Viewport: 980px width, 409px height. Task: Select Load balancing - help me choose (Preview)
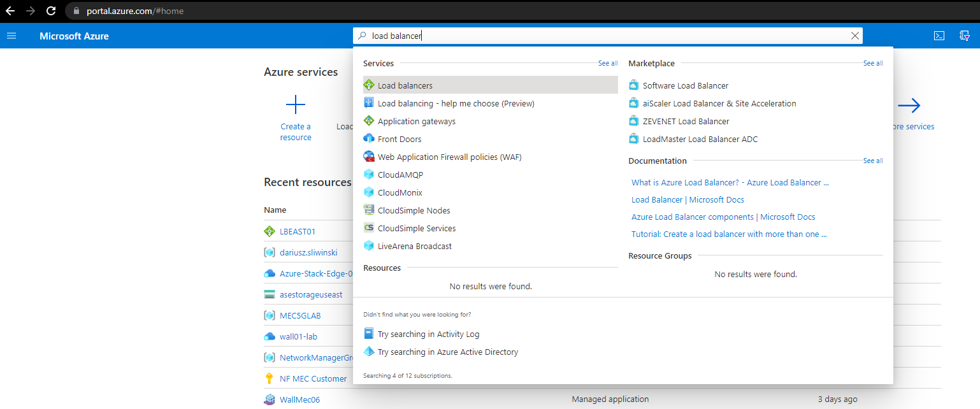point(456,103)
